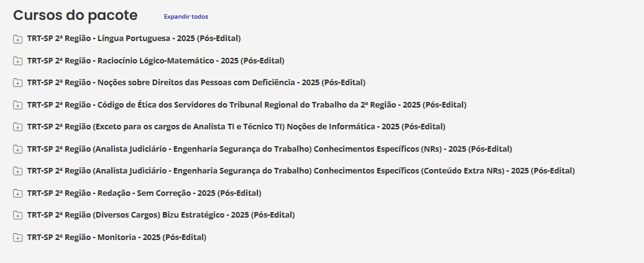Viewport: 644px width, 263px height.
Task: Click plus icon for Conteúdo Extra NRs course
Action: (17, 172)
